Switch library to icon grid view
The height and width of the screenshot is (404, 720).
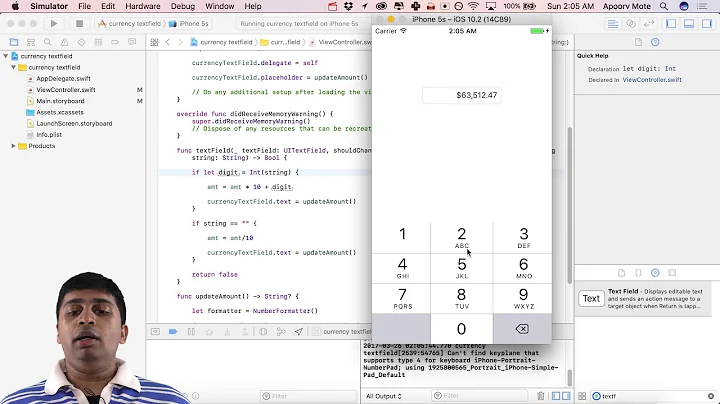pos(582,396)
